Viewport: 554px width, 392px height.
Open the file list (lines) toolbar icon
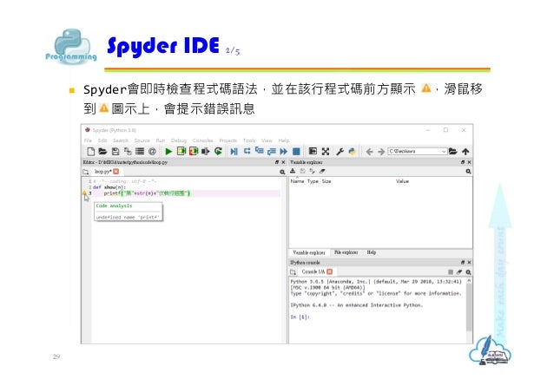140,152
